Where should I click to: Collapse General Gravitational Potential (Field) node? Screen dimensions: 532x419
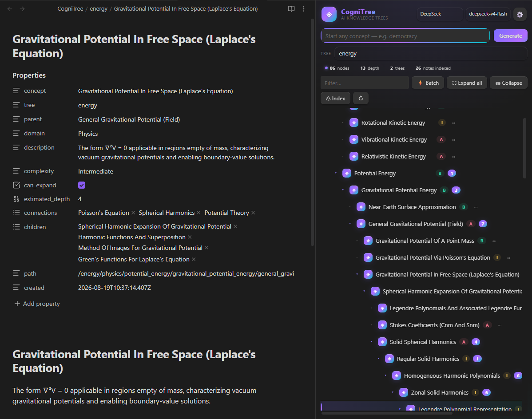point(350,224)
